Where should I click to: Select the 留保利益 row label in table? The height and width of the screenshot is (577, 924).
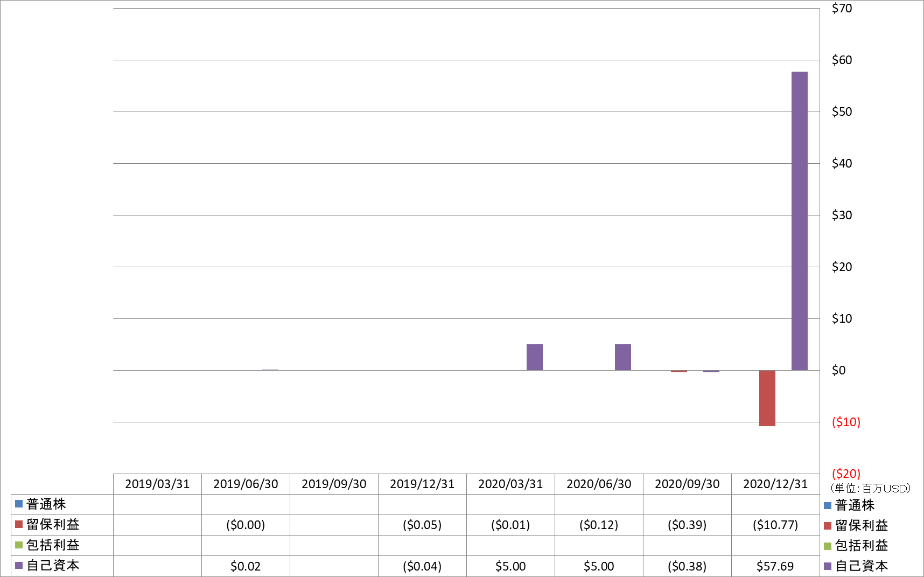(x=53, y=525)
